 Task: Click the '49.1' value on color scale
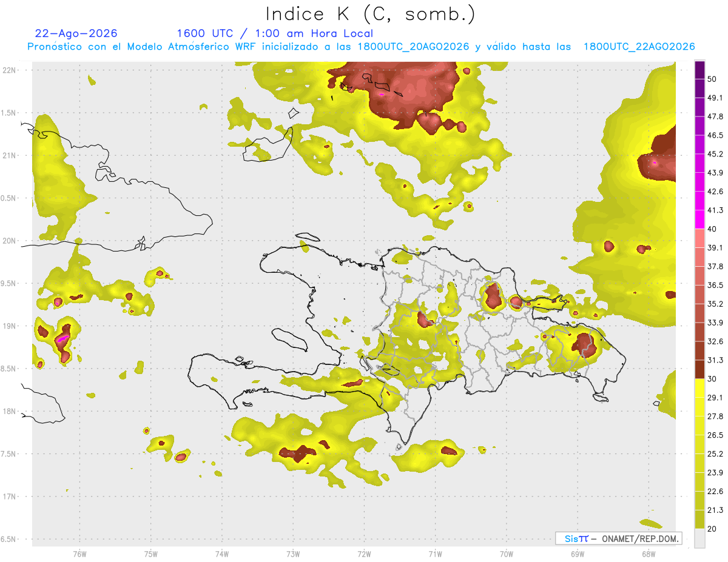pos(715,98)
